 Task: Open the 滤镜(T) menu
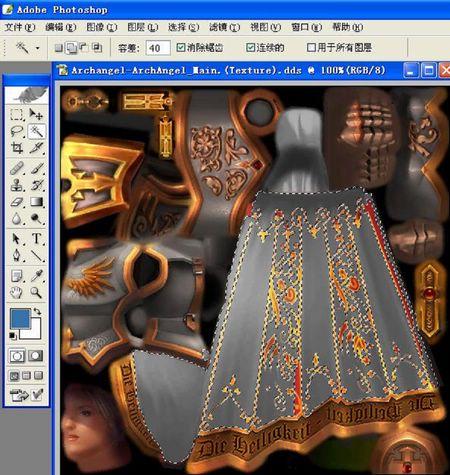click(224, 27)
